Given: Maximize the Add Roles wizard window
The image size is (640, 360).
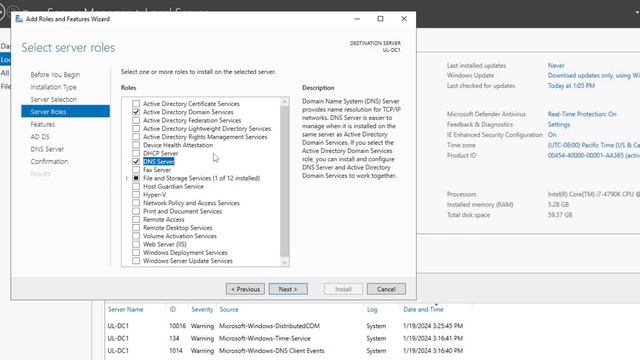Looking at the screenshot, I should [380, 19].
